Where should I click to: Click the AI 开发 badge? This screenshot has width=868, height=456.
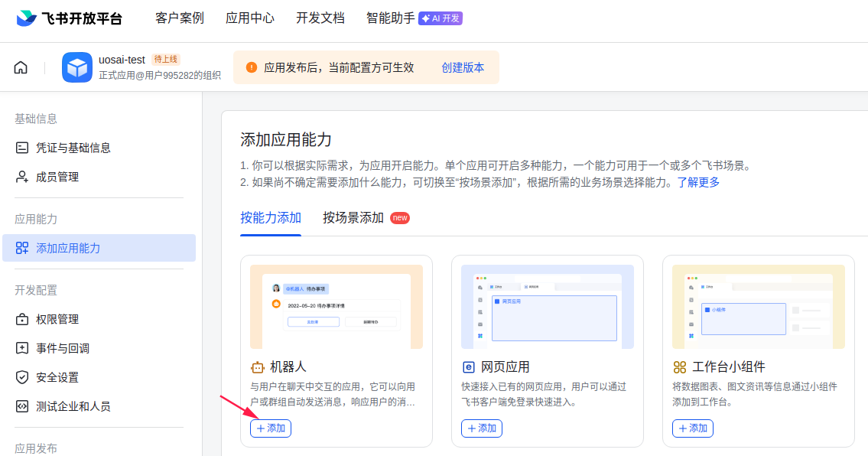pyautogui.click(x=441, y=18)
